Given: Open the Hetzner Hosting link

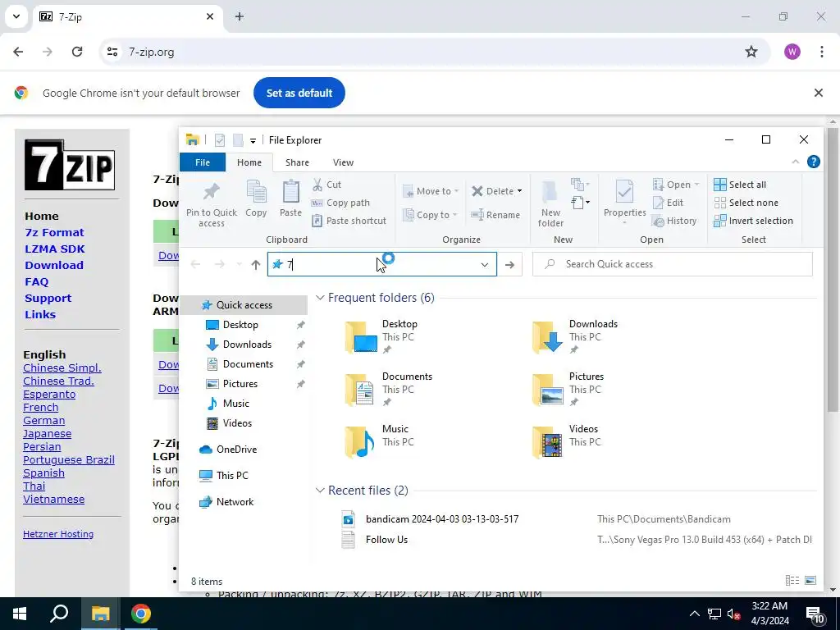Looking at the screenshot, I should pos(58,534).
